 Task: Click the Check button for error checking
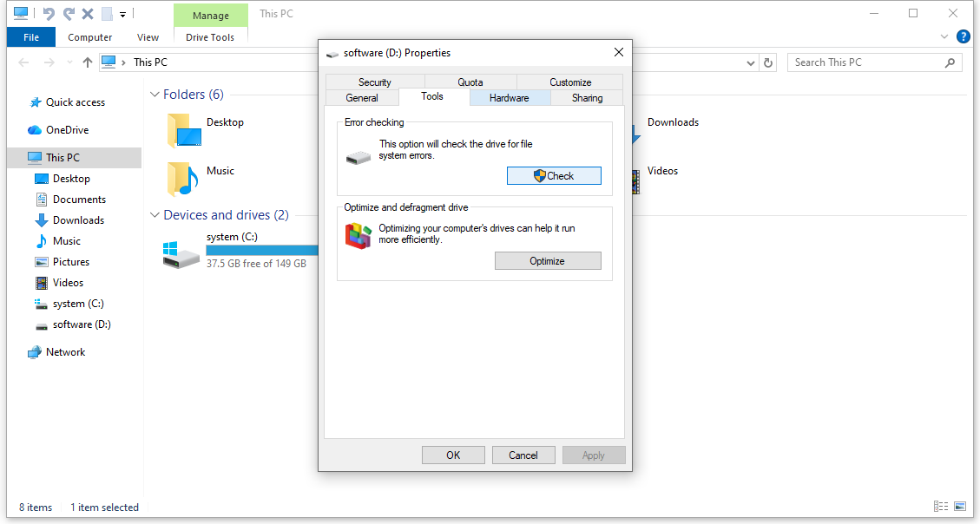pyautogui.click(x=554, y=176)
